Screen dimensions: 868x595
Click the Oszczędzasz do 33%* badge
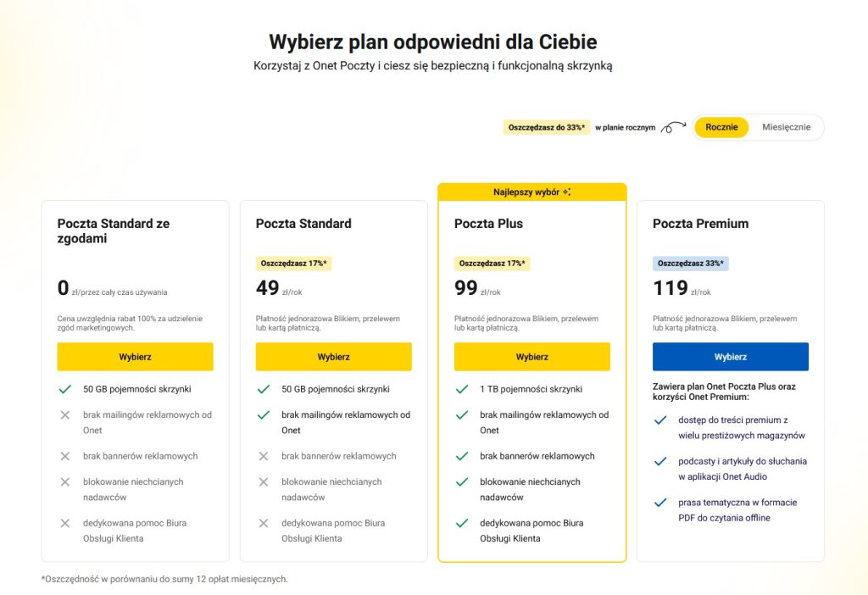[x=547, y=127]
